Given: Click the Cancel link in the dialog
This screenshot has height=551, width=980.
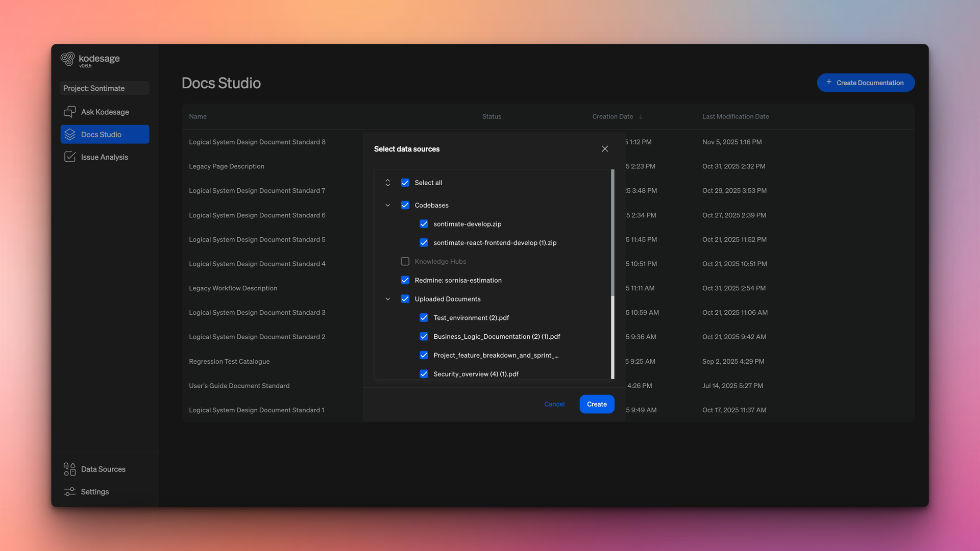Looking at the screenshot, I should (x=554, y=404).
